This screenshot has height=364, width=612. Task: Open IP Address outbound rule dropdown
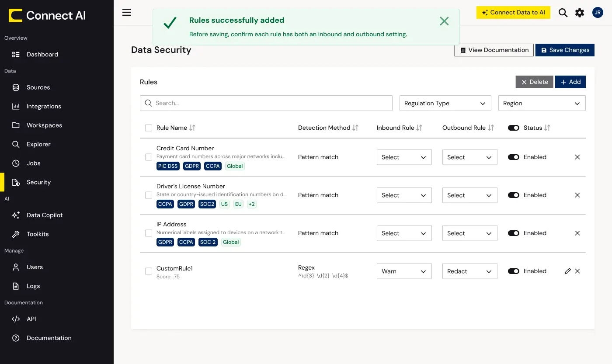coord(470,233)
